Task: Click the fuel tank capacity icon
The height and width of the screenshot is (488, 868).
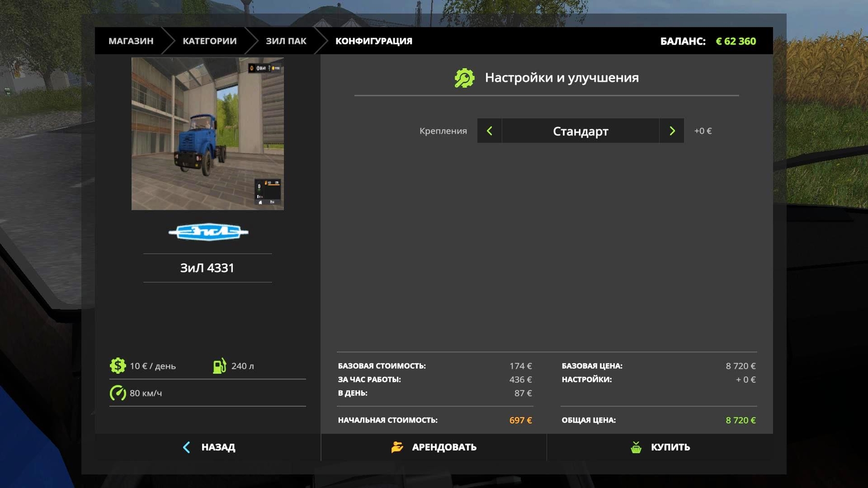Action: click(x=219, y=366)
